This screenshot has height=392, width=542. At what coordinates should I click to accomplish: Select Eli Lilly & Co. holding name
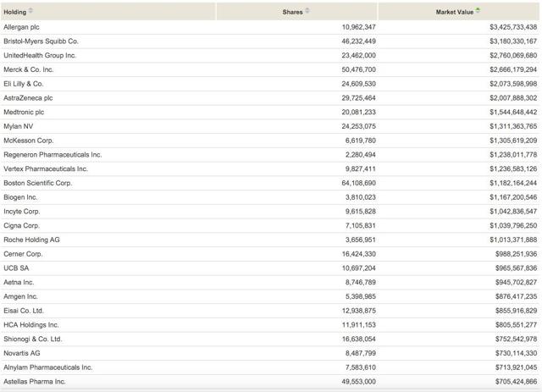24,84
